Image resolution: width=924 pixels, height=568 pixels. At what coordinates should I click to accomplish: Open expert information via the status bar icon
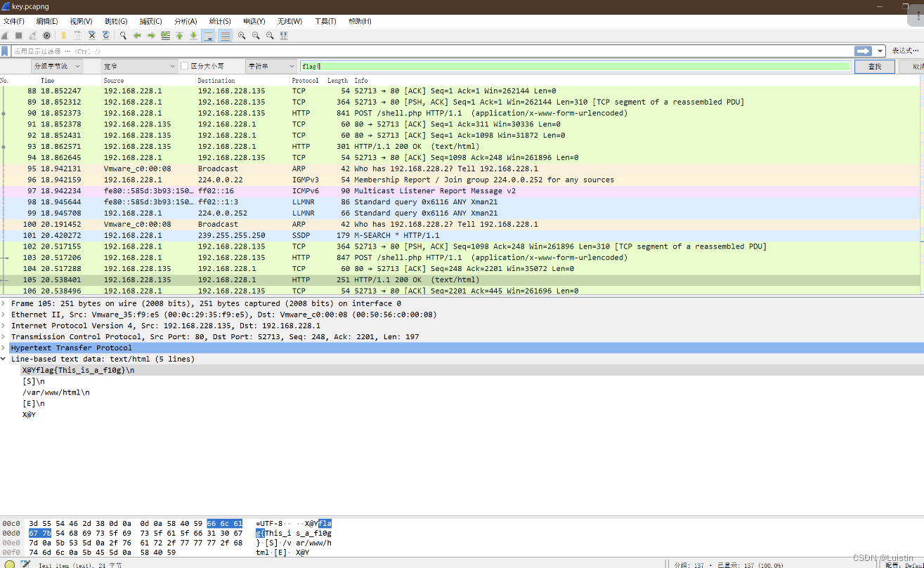pyautogui.click(x=9, y=563)
